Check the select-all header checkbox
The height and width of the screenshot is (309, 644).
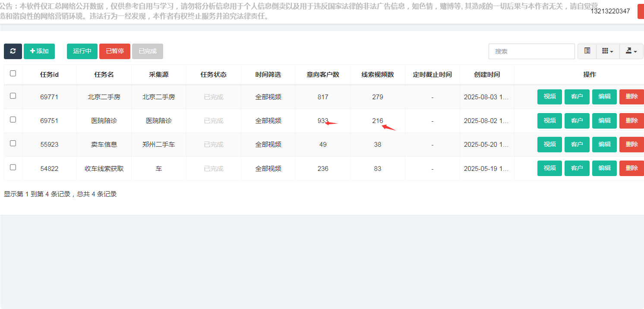pyautogui.click(x=13, y=73)
